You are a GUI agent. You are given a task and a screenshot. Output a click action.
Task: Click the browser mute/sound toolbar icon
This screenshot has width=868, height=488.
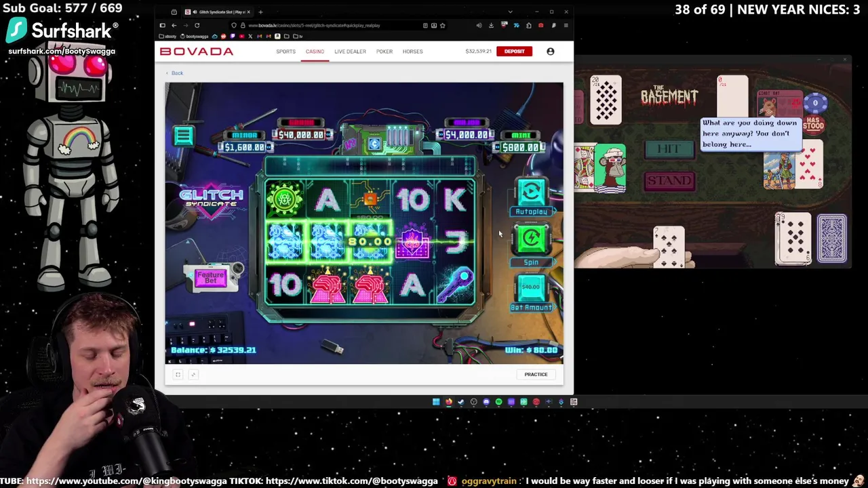point(479,26)
